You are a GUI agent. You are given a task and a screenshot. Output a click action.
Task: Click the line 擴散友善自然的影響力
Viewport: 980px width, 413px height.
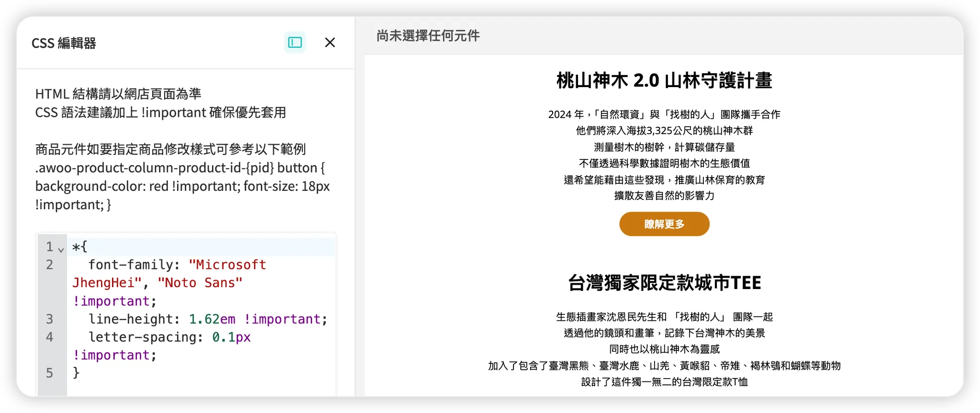[x=664, y=196]
